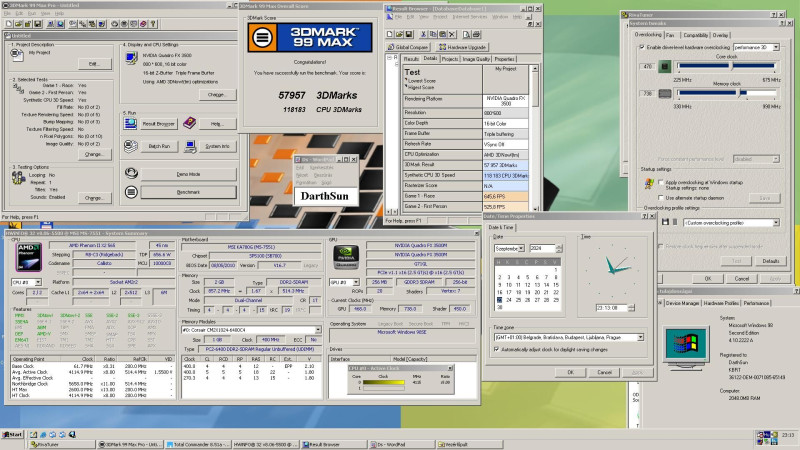
Task: Click the core clock slider handle
Action: pos(731,66)
